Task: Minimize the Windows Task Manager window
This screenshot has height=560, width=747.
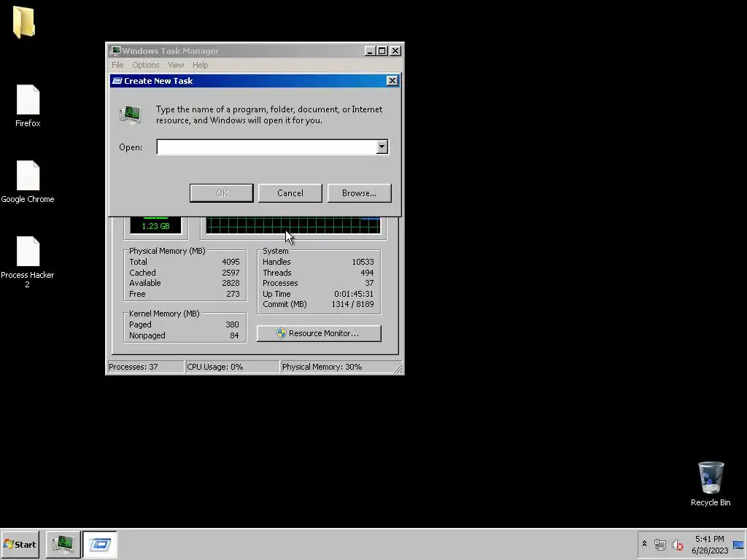Action: [370, 51]
